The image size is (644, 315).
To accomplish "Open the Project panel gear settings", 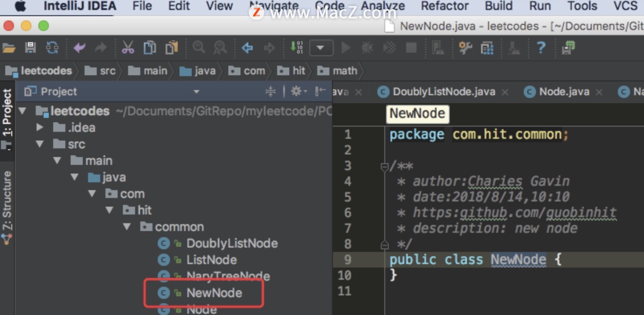I will point(298,91).
